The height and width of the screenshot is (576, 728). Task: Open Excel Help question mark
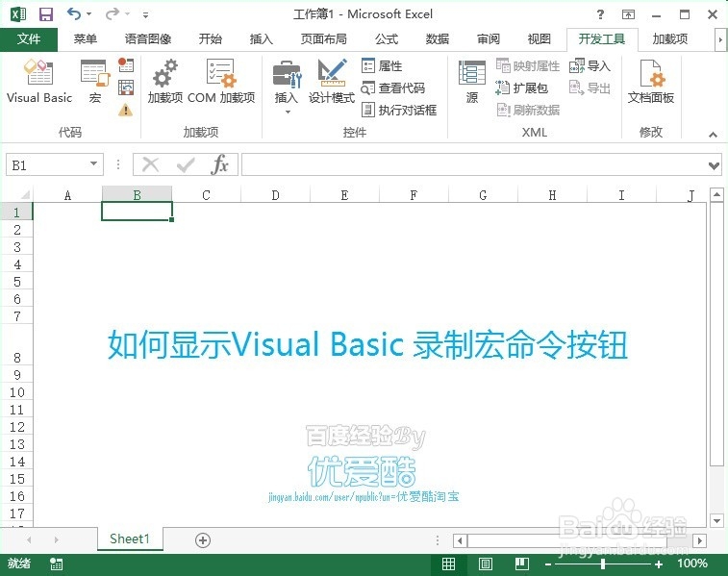(600, 14)
